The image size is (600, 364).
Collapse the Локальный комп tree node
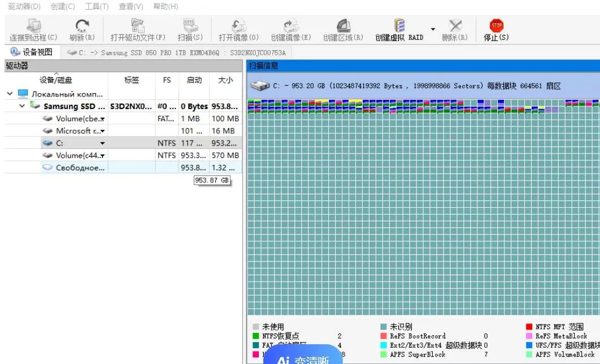click(x=10, y=94)
